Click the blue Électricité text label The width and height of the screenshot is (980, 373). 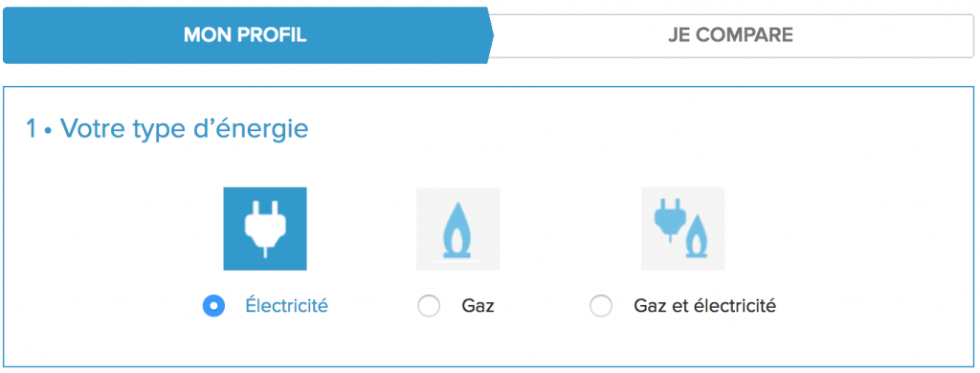click(x=287, y=306)
